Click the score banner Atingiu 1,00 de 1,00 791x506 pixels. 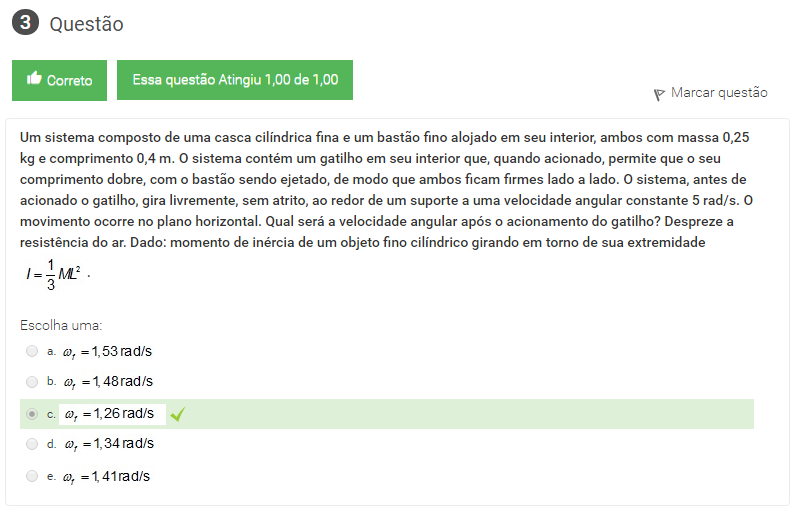tap(234, 80)
